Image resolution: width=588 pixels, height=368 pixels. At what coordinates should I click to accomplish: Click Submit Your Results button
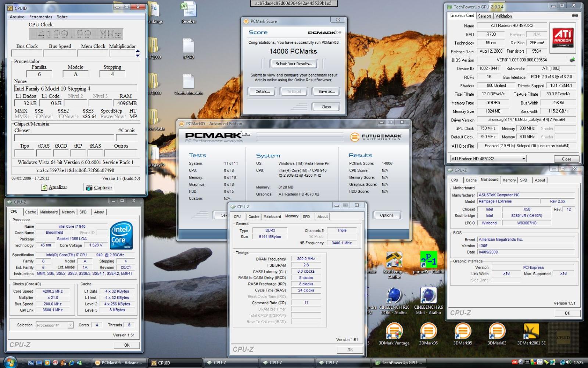point(294,64)
